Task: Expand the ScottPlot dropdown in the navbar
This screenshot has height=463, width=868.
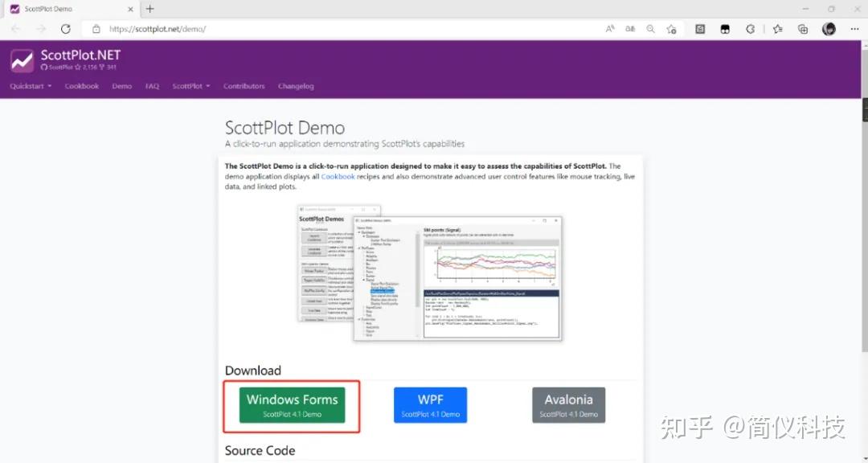Action: tap(191, 86)
